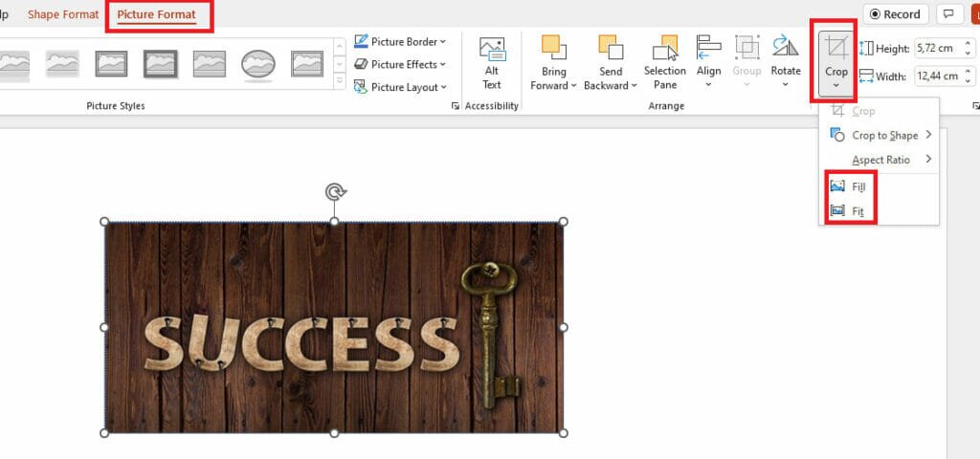Click the Align objects icon
Image resolution: width=980 pixels, height=459 pixels.
[x=708, y=50]
